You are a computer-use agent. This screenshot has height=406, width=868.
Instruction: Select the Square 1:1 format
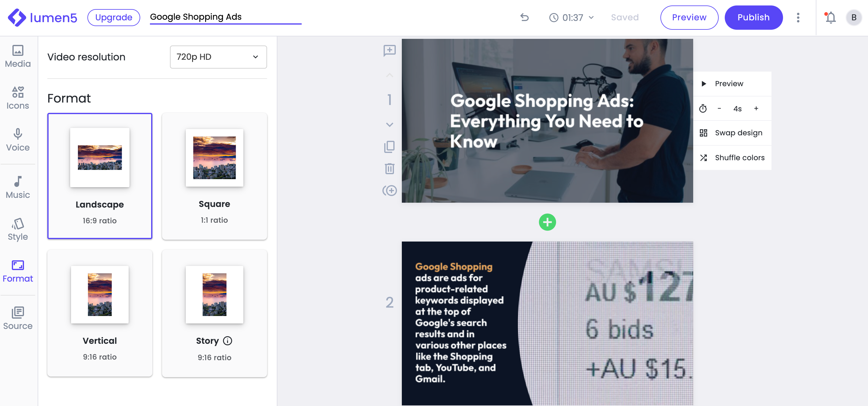214,176
